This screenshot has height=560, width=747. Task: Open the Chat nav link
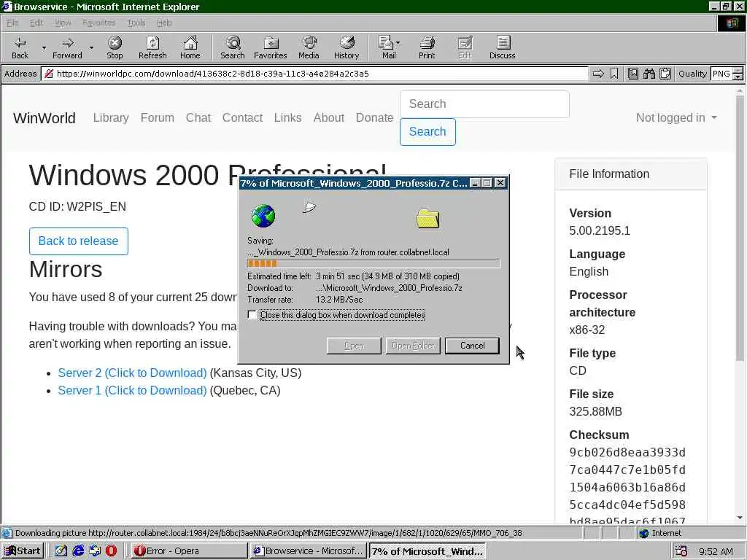point(198,117)
